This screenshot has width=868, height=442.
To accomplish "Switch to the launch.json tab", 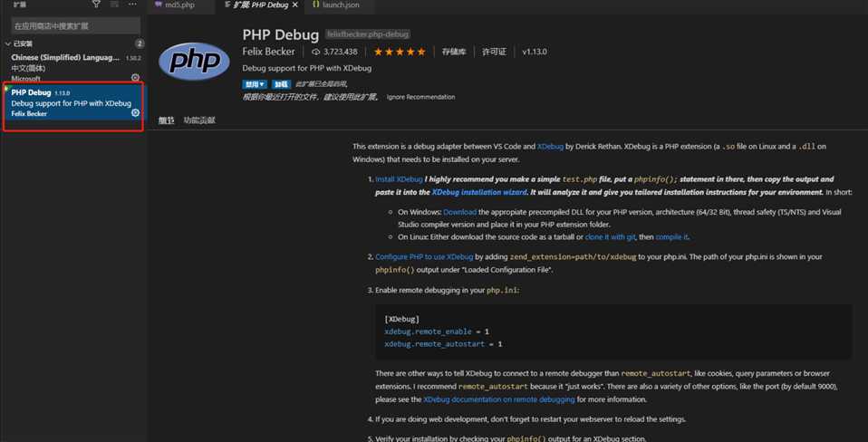I will click(x=338, y=5).
